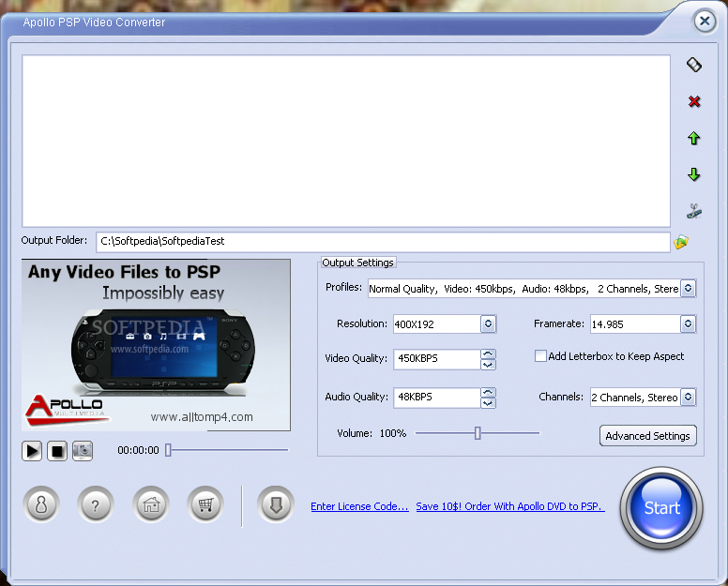Click the Video Quality 450KBPS field

(437, 359)
